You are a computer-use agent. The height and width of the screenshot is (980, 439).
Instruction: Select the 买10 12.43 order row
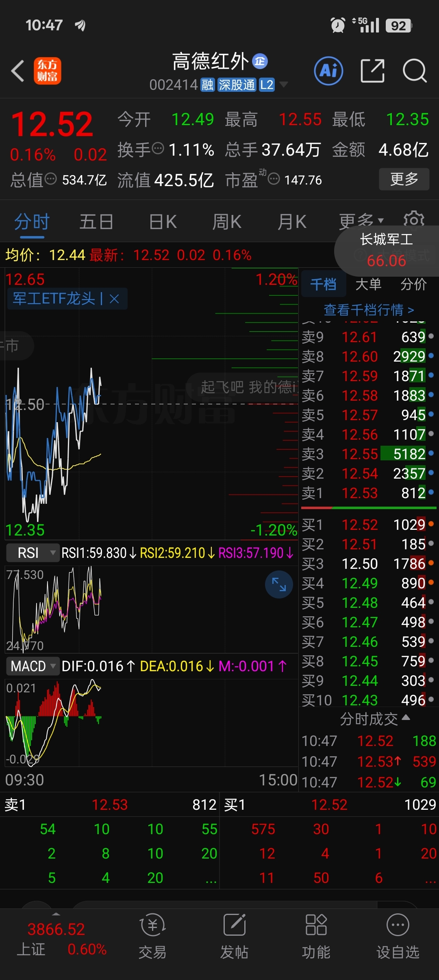pyautogui.click(x=368, y=700)
